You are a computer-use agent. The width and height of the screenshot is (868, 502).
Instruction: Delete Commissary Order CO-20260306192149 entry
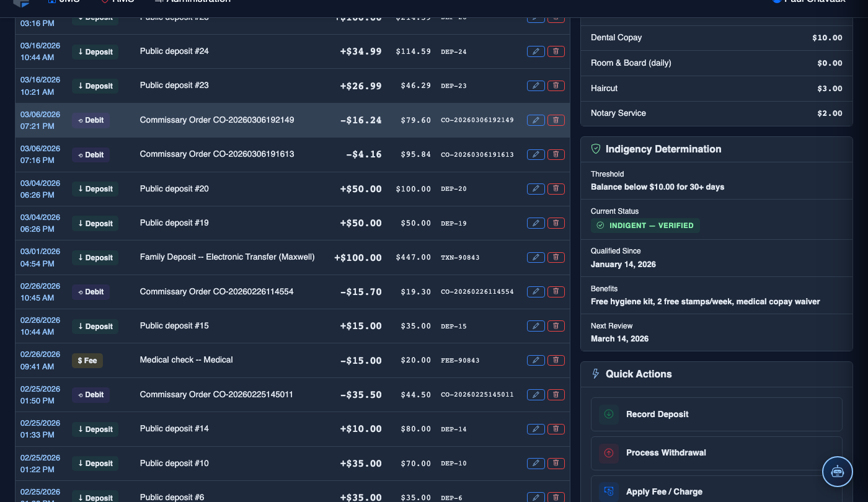coord(556,120)
